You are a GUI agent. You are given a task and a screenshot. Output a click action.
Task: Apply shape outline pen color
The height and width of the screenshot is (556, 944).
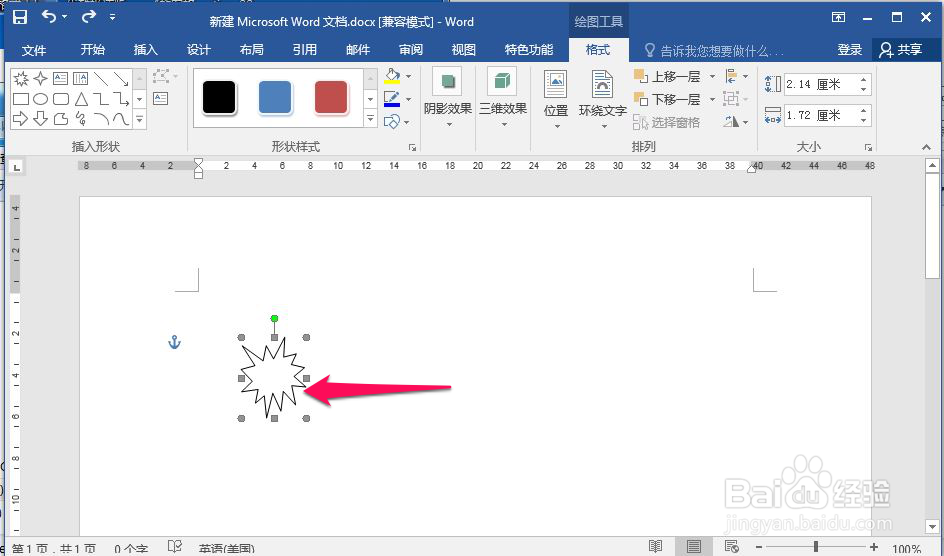[392, 99]
